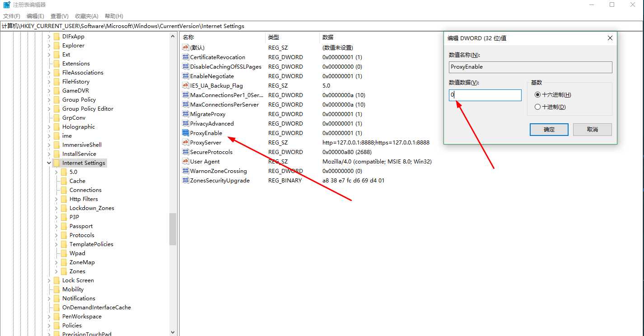Open the 编辑(E) menu
The image size is (644, 336).
(35, 16)
